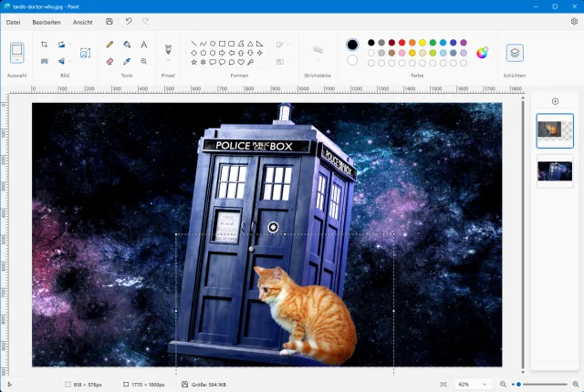The width and height of the screenshot is (584, 392).
Task: Click the vertical canvas scrollbar
Action: click(x=523, y=234)
